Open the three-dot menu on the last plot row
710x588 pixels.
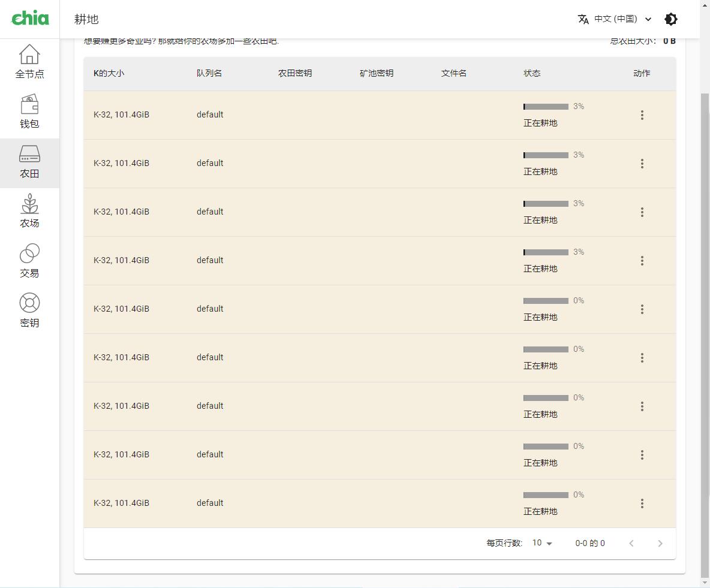[642, 503]
